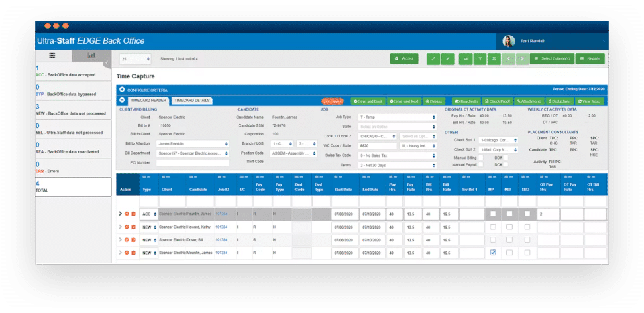Click the Candidate column filter box
This screenshot has width=644, height=313.
pos(200,202)
